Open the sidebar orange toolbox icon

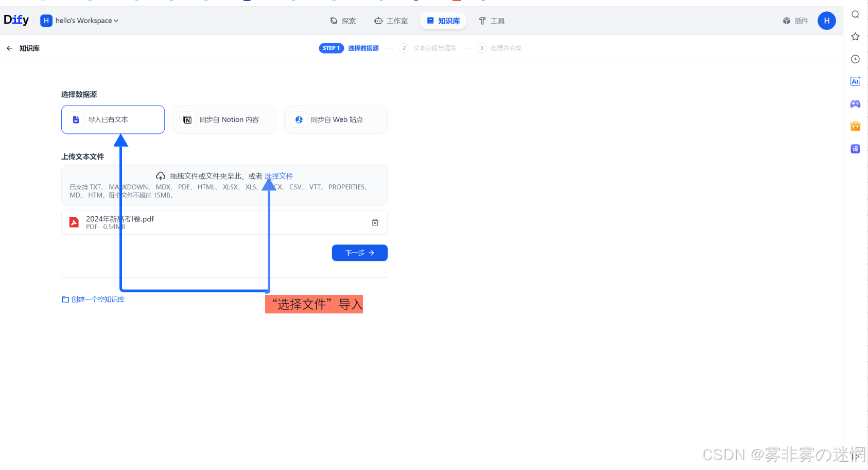coord(855,126)
